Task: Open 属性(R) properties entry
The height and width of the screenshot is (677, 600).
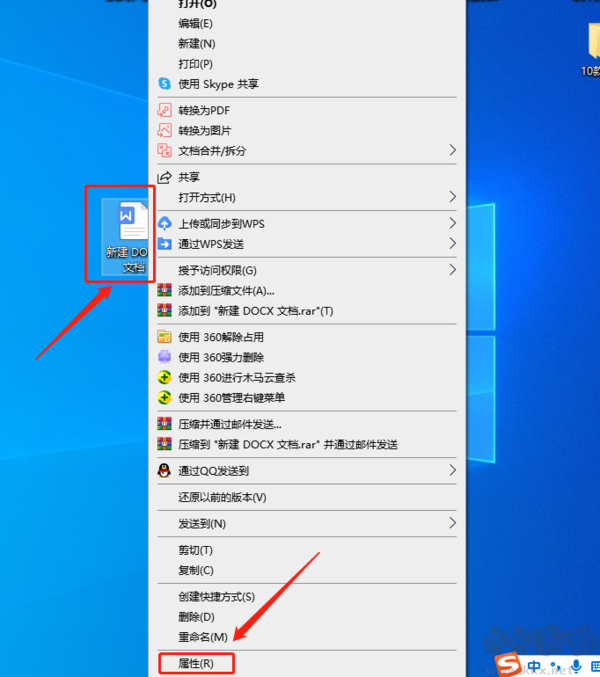Action: coord(196,663)
